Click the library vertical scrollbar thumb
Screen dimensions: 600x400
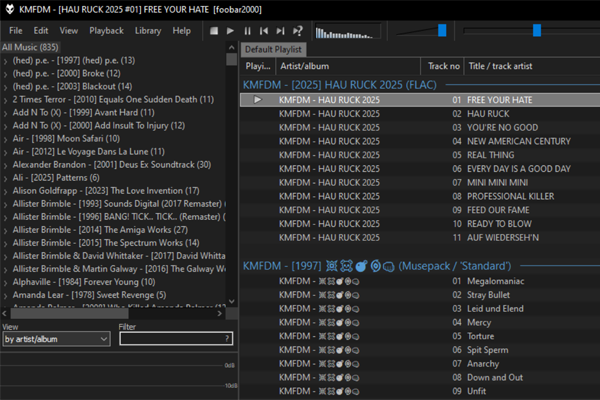point(232,59)
